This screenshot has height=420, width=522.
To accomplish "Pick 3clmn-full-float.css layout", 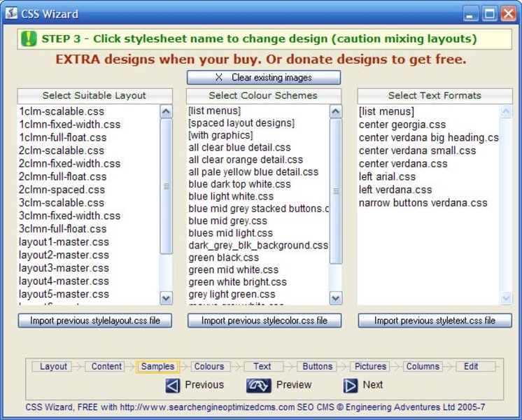I will coord(62,229).
